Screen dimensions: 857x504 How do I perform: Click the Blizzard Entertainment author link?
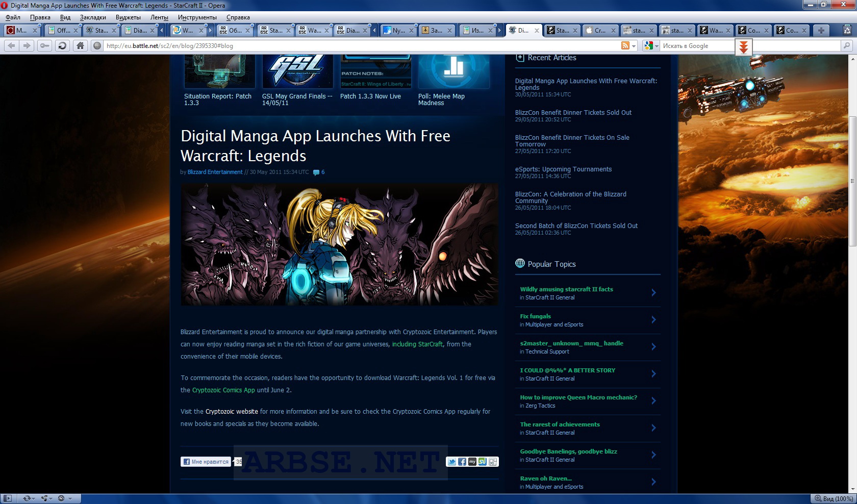(x=215, y=172)
